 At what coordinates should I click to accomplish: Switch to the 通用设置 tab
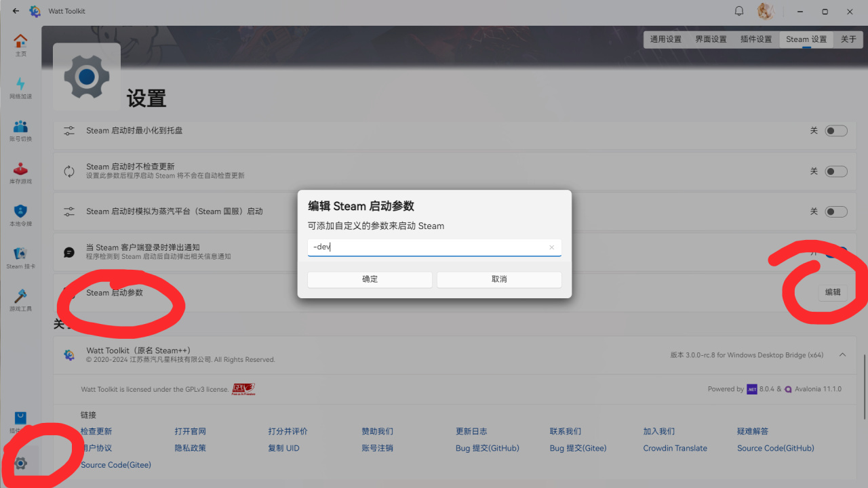point(666,39)
